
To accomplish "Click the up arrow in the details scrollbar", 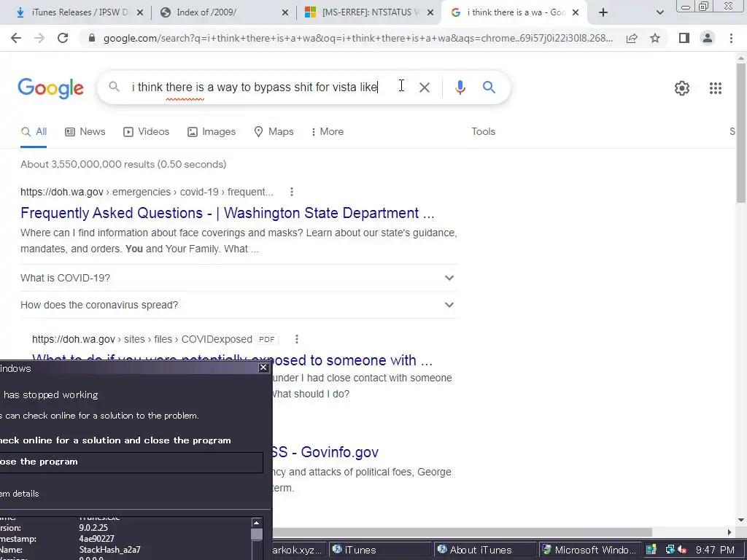I will pos(256,523).
